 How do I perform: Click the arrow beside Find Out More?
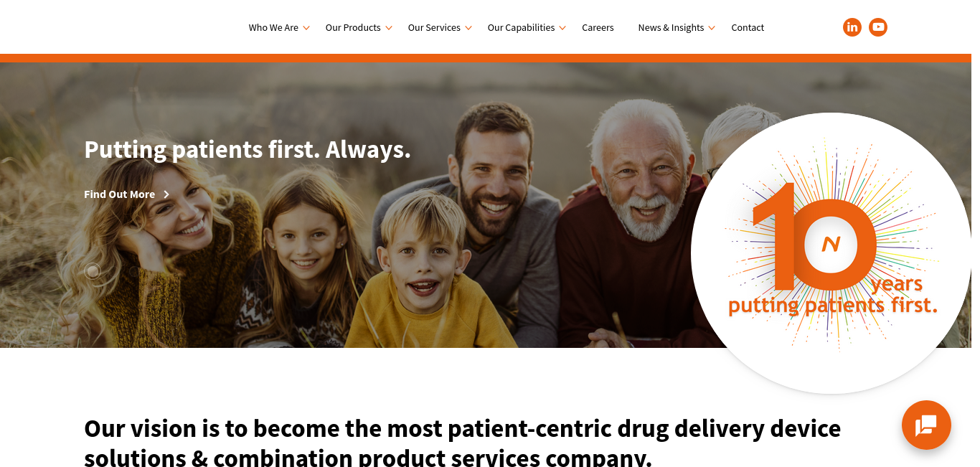[x=166, y=194]
